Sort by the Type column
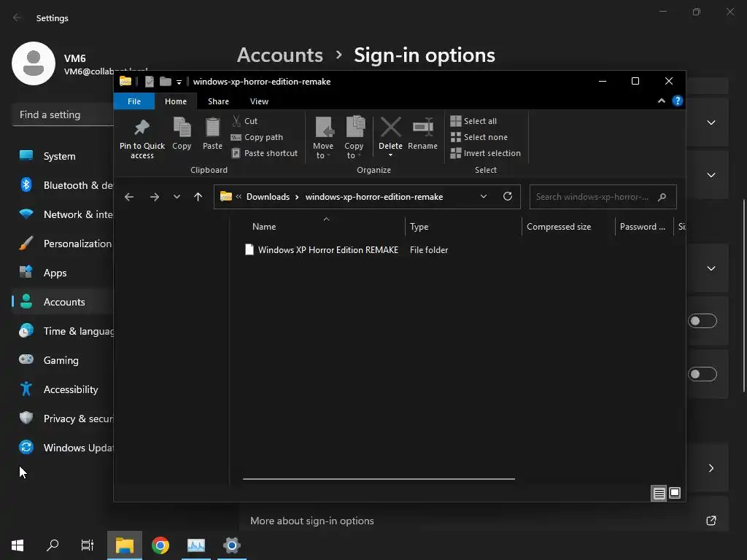The width and height of the screenshot is (747, 560). tap(463, 227)
